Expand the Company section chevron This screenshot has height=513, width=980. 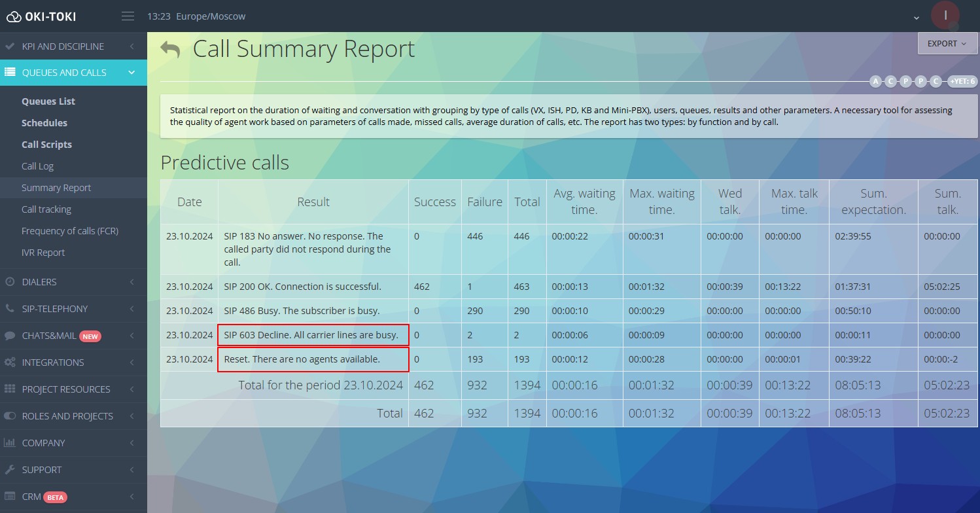[x=132, y=443]
